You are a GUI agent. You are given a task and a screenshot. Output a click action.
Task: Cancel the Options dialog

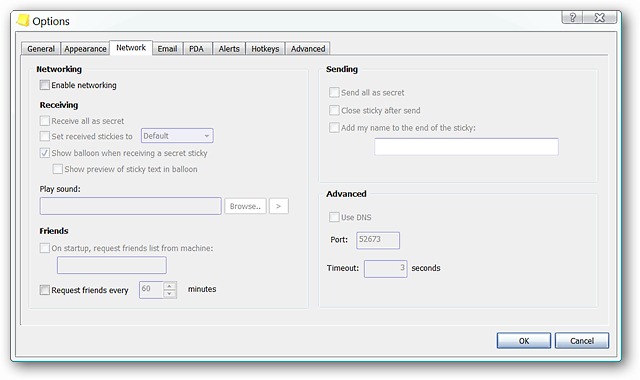(582, 340)
